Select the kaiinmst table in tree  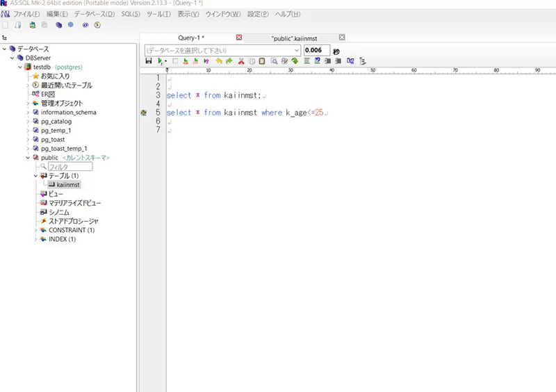68,185
